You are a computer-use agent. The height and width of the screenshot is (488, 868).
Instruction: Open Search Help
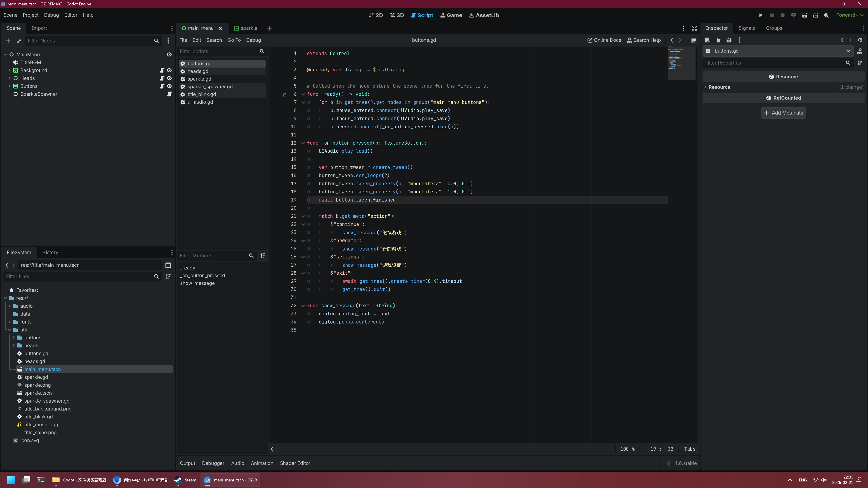tap(644, 40)
